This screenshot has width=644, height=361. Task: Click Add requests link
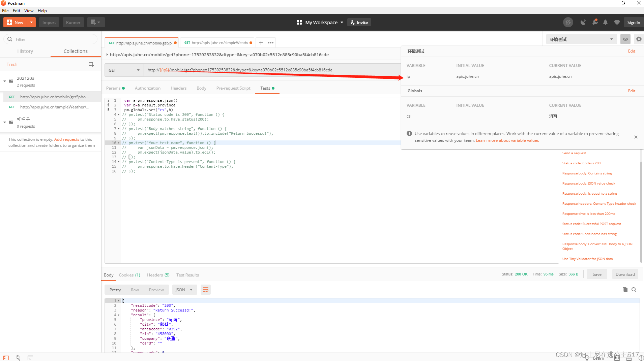(x=67, y=139)
